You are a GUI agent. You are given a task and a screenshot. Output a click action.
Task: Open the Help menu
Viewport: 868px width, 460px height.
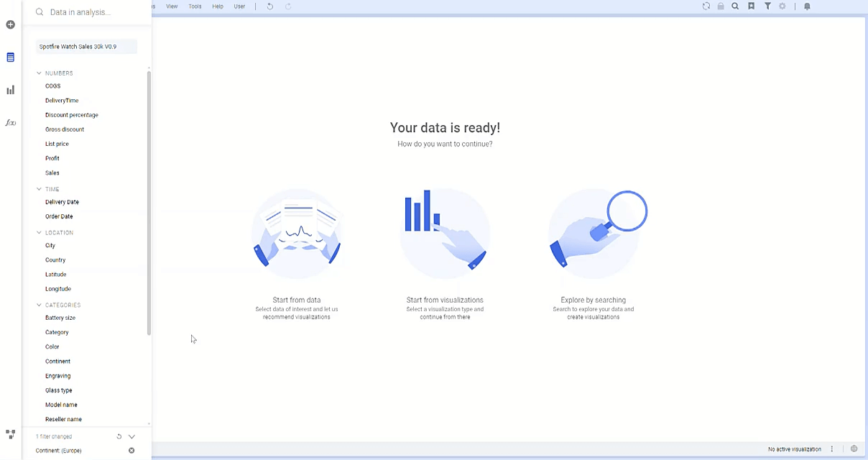[x=218, y=6]
